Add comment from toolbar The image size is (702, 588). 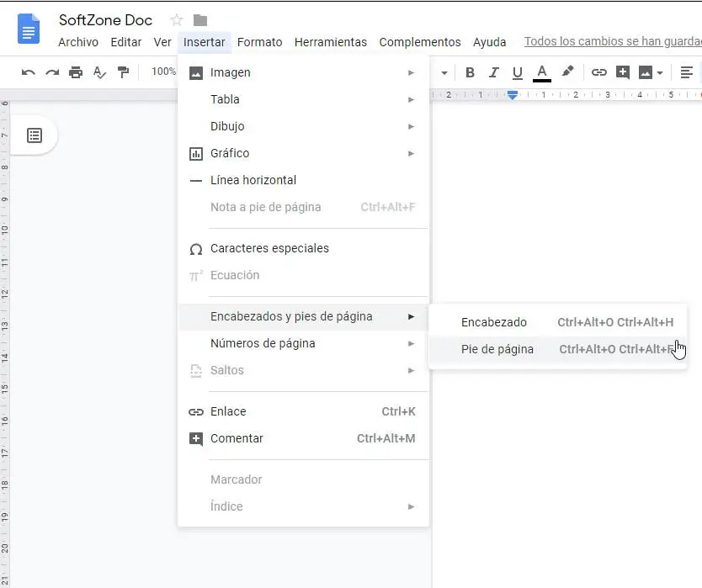pyautogui.click(x=623, y=72)
